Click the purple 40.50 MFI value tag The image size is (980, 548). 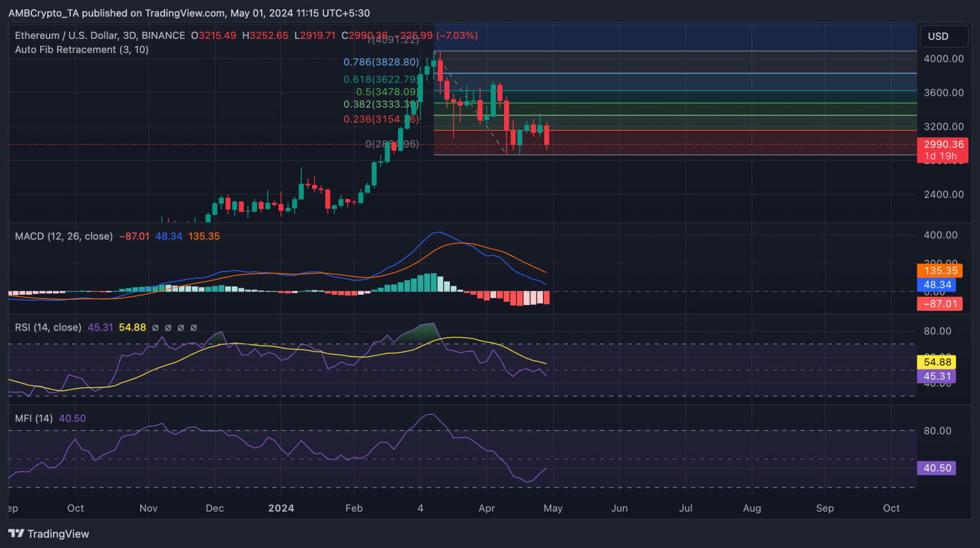(937, 468)
